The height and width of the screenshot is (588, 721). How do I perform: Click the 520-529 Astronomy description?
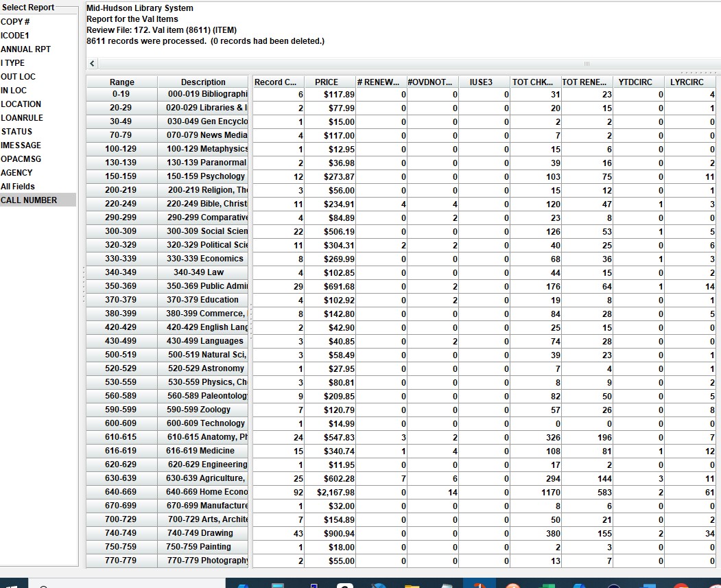coord(203,368)
